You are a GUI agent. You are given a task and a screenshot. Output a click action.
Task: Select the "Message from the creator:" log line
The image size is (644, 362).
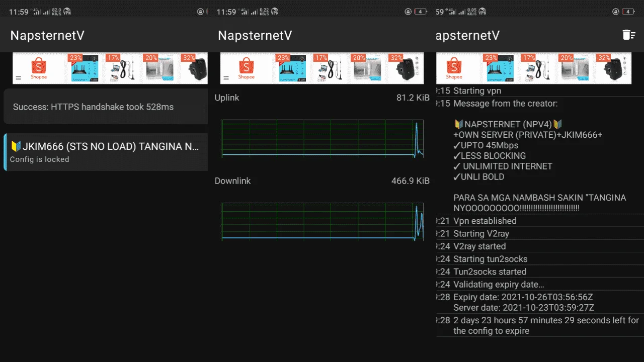(506, 104)
